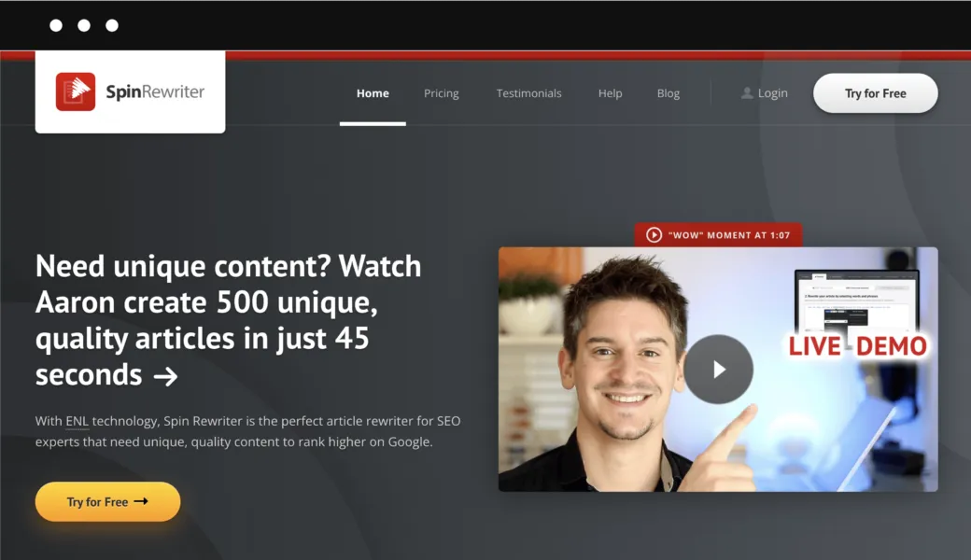Click the SpinRewriter brand name text
The image size is (971, 560).
155,92
